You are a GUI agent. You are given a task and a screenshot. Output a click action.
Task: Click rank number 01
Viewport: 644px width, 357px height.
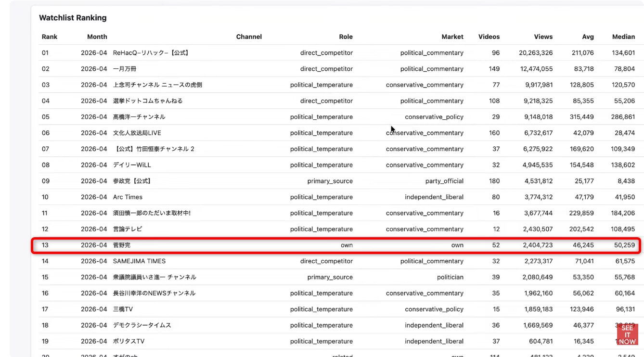point(45,53)
